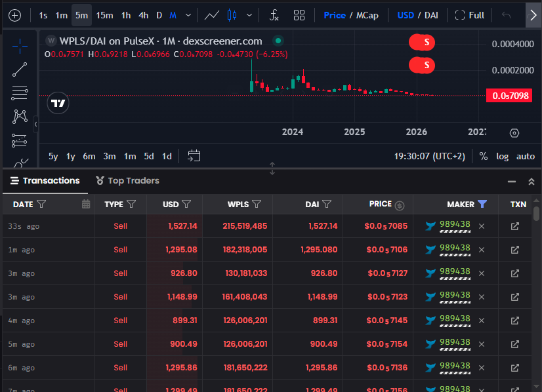This screenshot has width=542, height=392.
Task: Click the current price label 0.0₅7098
Action: (511, 96)
